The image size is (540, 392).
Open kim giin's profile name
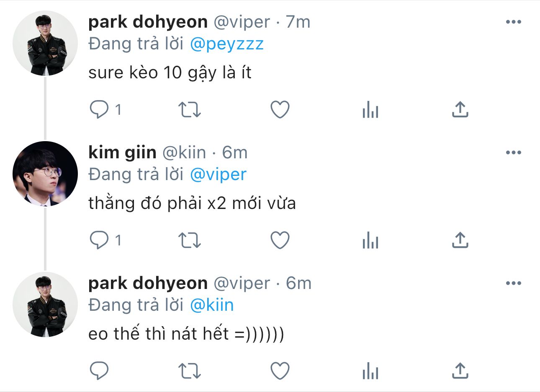coord(122,152)
